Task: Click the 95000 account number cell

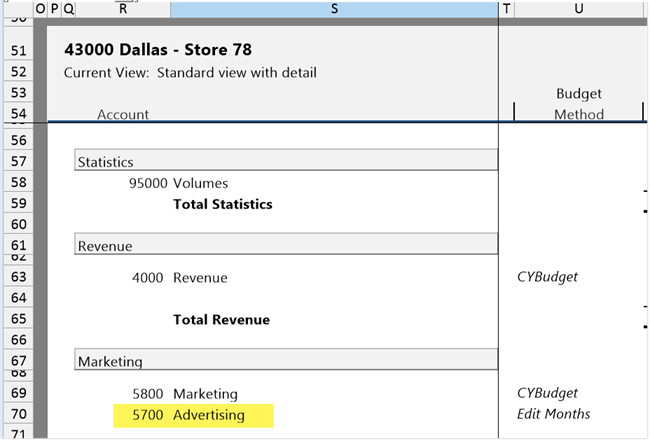Action: tap(142, 183)
